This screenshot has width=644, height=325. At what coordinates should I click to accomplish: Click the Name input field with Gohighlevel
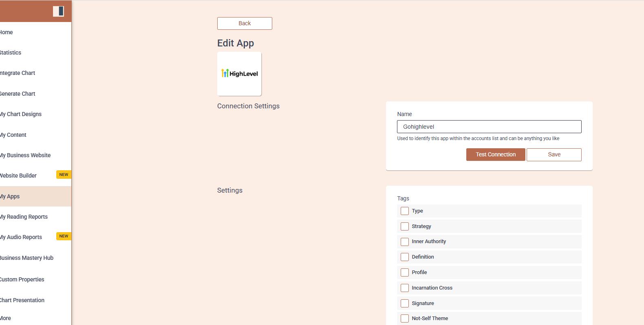489,127
